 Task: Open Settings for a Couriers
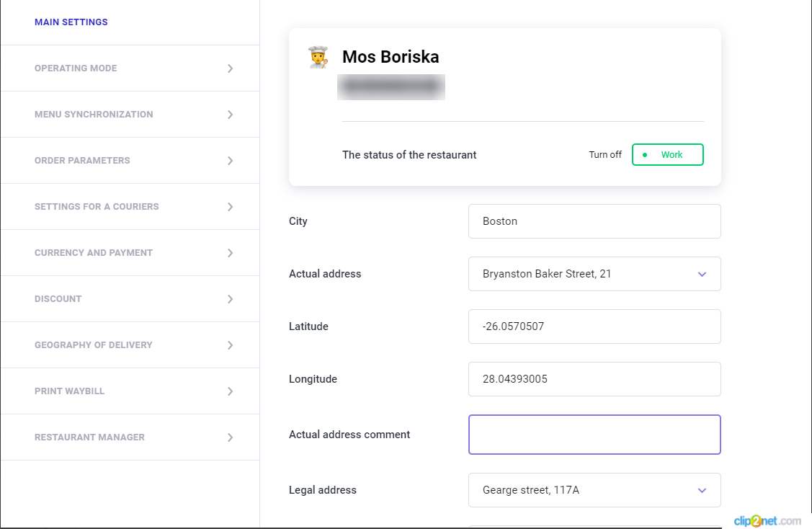pos(130,207)
